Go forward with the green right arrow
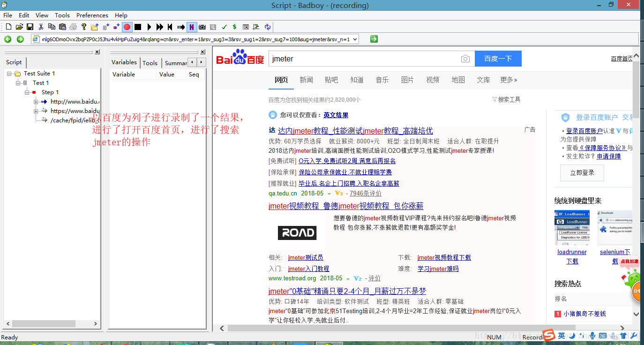This screenshot has width=644, height=345. point(20,39)
